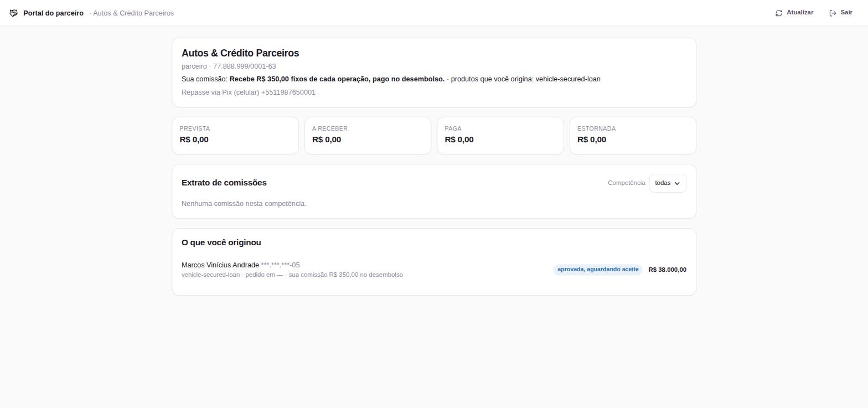
Task: Click the handshake logo icon in header
Action: [x=14, y=13]
